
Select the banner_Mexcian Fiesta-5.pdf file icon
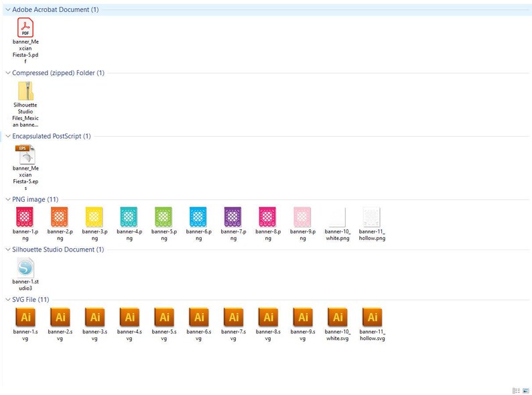25,27
